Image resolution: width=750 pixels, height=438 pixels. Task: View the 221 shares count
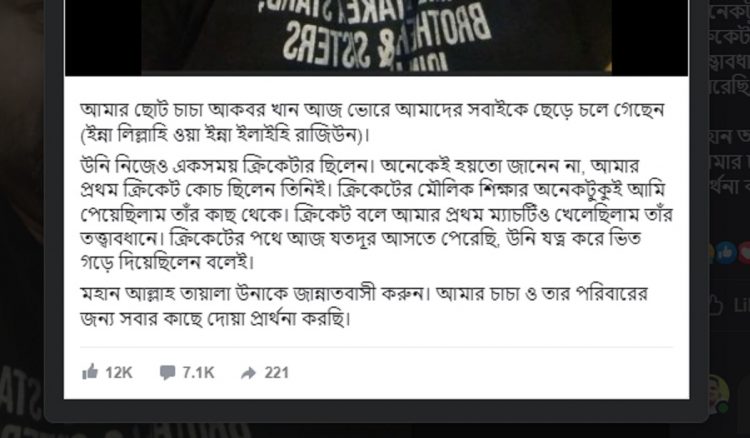point(276,372)
